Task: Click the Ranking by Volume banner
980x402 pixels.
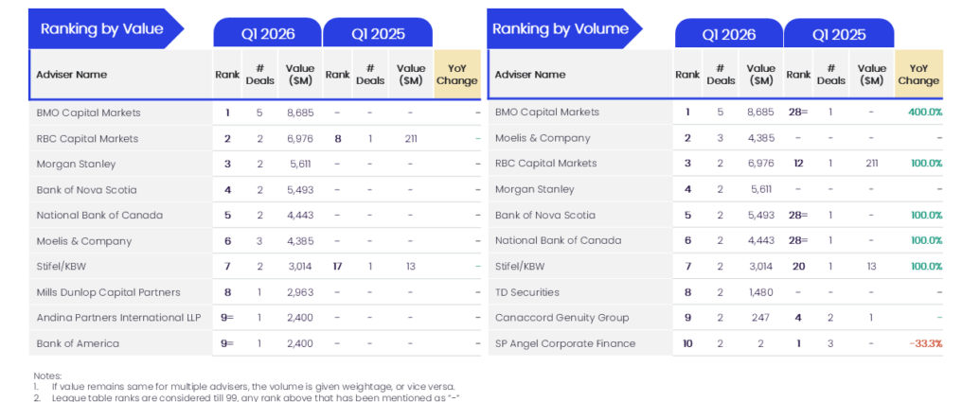Action: [x=560, y=29]
